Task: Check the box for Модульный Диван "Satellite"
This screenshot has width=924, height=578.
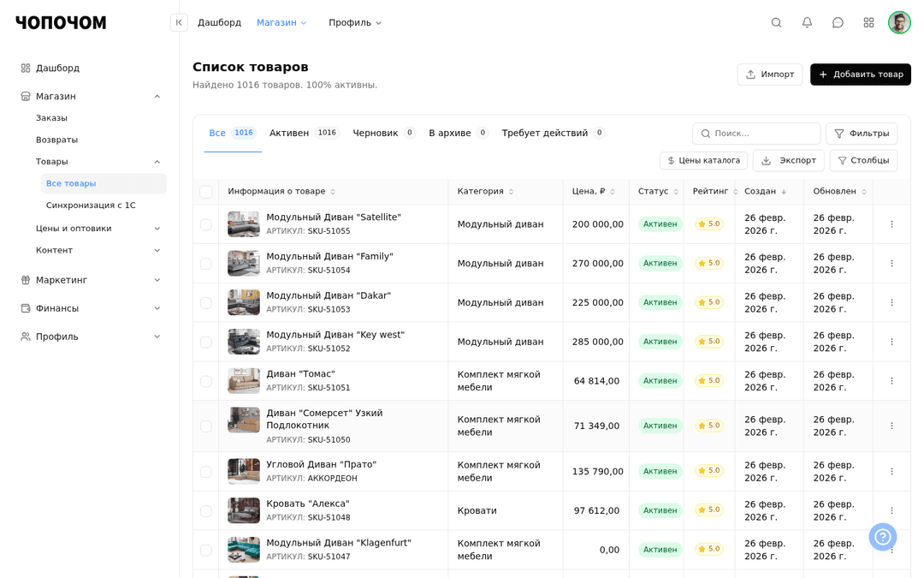Action: [205, 224]
